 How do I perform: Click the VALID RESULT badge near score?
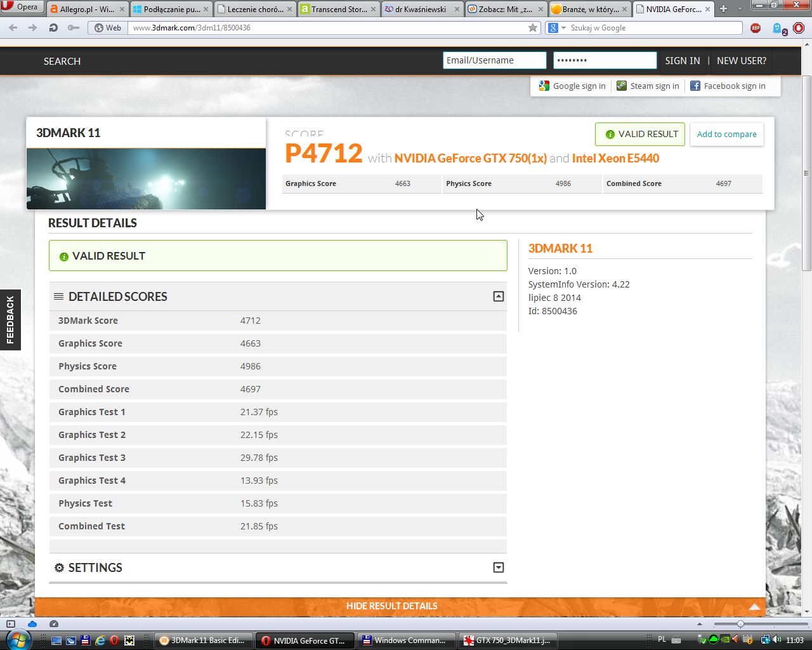[640, 134]
